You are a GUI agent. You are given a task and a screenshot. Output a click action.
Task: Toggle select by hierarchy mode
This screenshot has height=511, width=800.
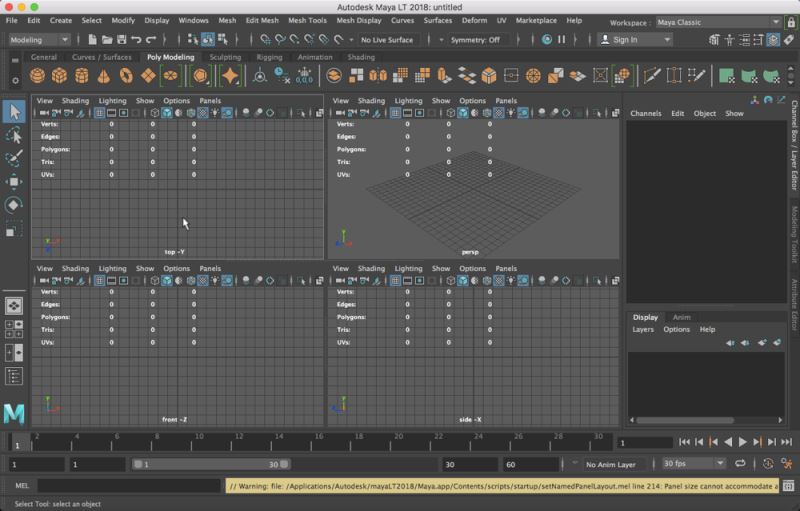pos(193,39)
